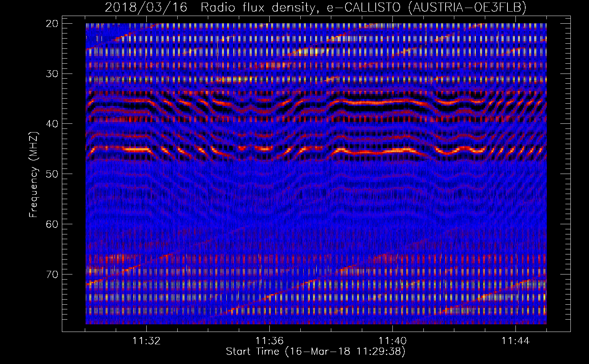The height and width of the screenshot is (364, 589).
Task: Click the '11:44' time axis label
Action: (x=515, y=341)
